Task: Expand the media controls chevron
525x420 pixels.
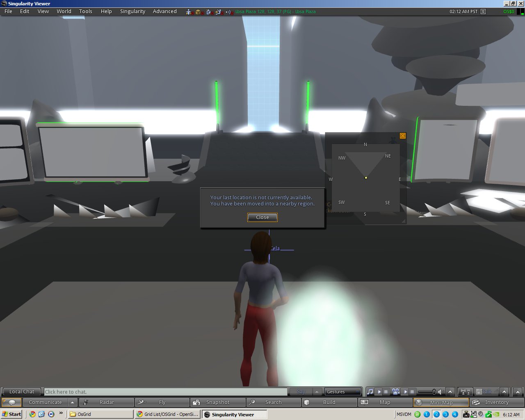Action: pos(451,392)
